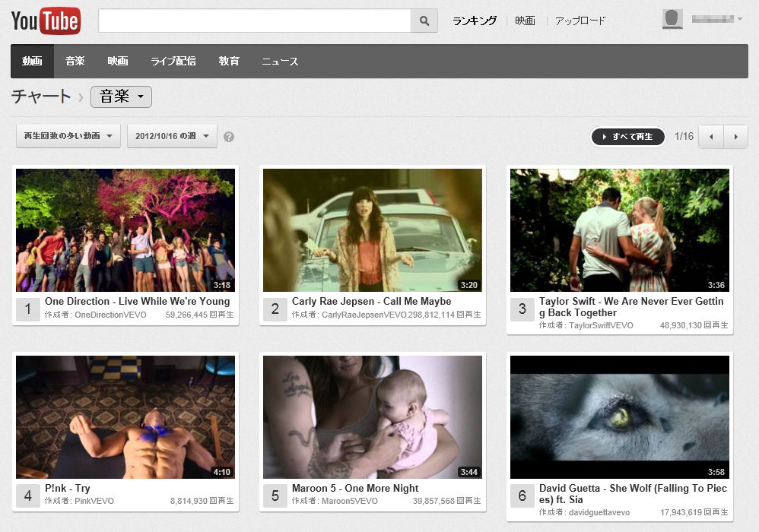Click the view count 17,943,619 回再生
This screenshot has width=759, height=532.
pos(694,512)
